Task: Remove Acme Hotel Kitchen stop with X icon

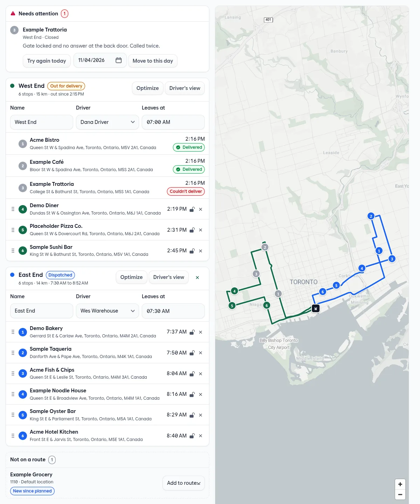Action: pos(201,436)
